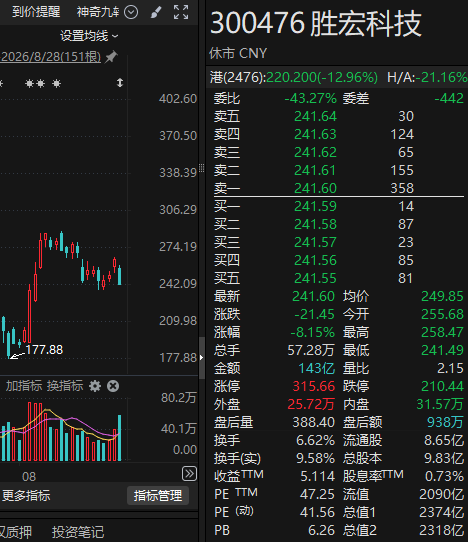The image size is (468, 542).
Task: Click PE TTM value 47.25
Action: pyautogui.click(x=317, y=494)
